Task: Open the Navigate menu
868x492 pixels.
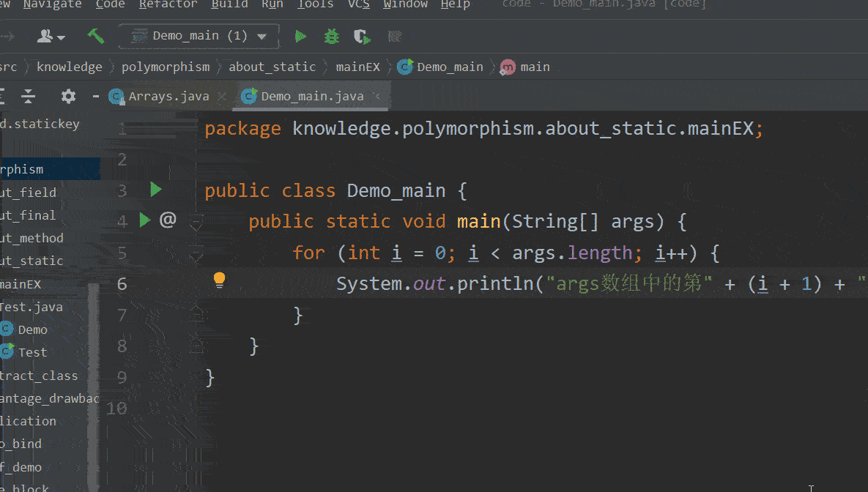Action: [52, 4]
